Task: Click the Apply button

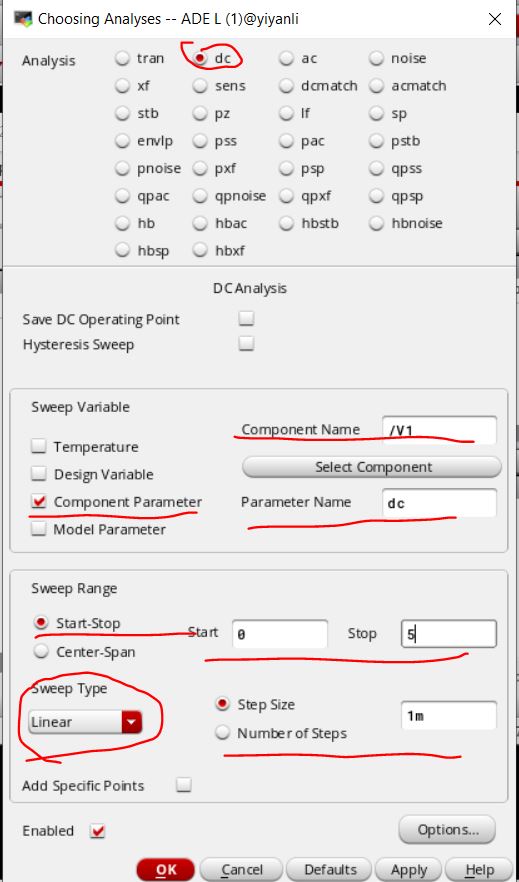Action: [x=409, y=870]
